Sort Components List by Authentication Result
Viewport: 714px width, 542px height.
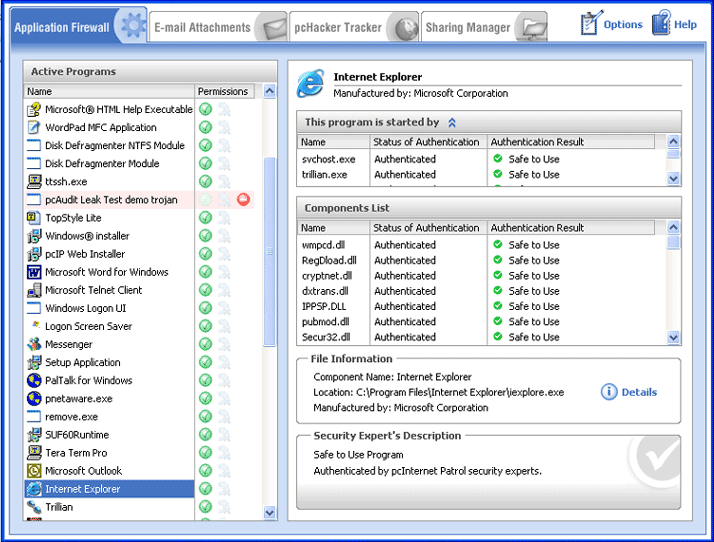coord(571,228)
